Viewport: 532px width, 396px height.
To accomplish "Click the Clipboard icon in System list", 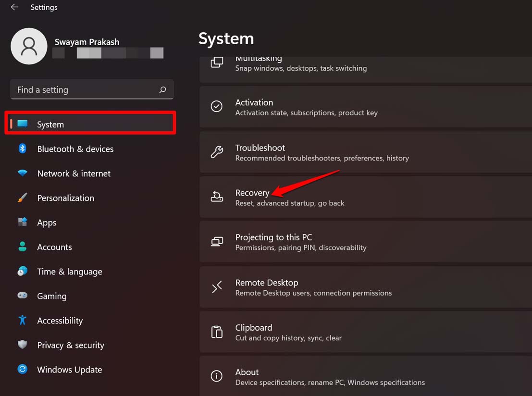I will click(217, 332).
